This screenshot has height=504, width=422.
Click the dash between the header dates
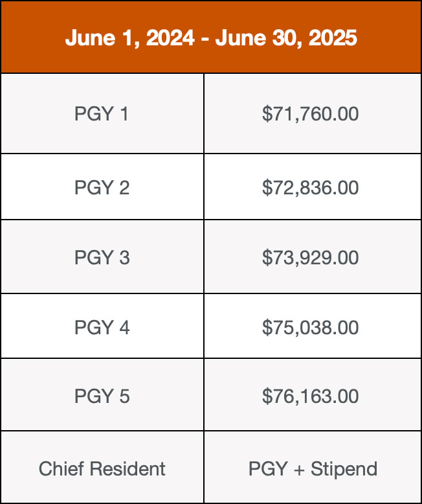click(x=205, y=38)
